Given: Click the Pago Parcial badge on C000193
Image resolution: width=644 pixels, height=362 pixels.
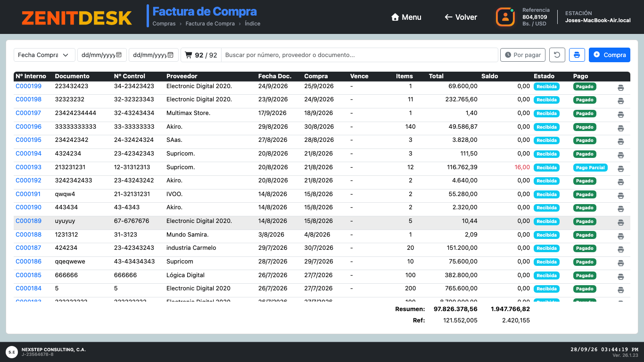Looking at the screenshot, I should click(x=590, y=167).
